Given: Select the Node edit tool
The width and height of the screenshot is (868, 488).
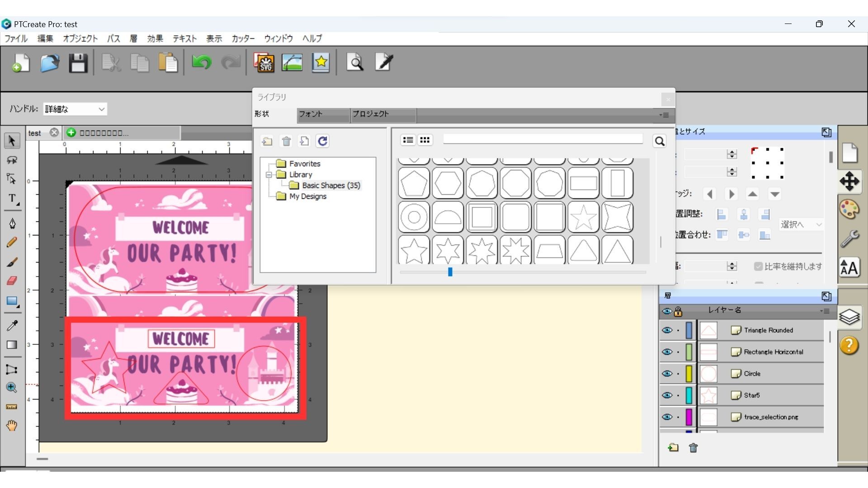Looking at the screenshot, I should (x=12, y=179).
